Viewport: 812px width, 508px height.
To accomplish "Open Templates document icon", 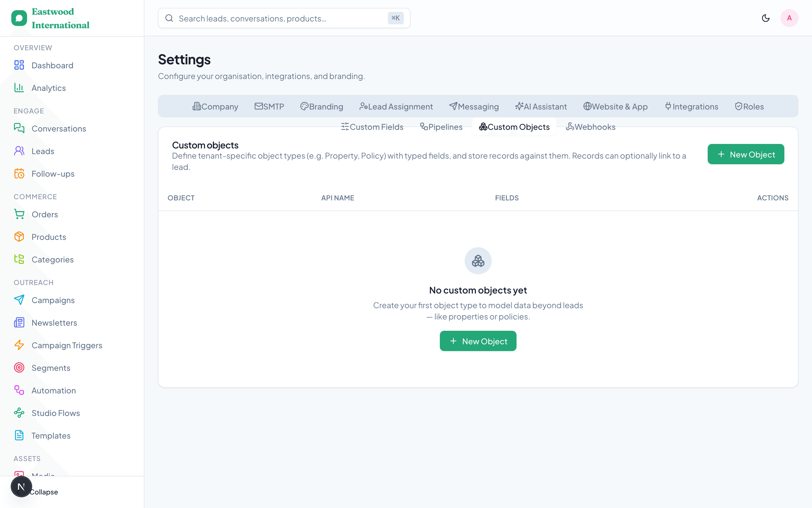I will point(19,435).
